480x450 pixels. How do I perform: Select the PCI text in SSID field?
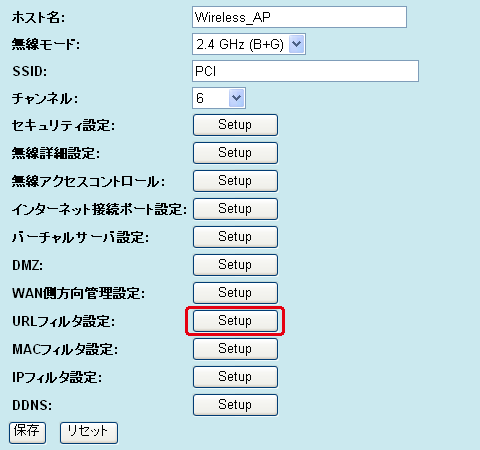pos(206,71)
